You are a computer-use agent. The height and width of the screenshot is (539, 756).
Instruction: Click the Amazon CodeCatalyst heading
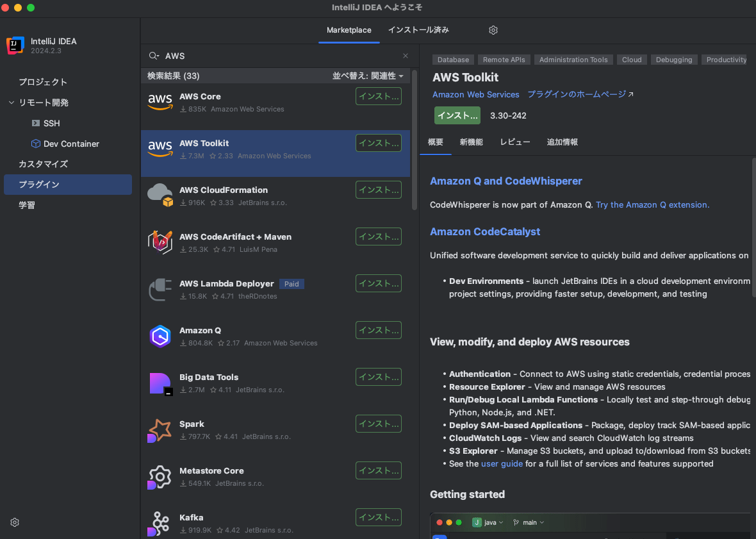(484, 231)
